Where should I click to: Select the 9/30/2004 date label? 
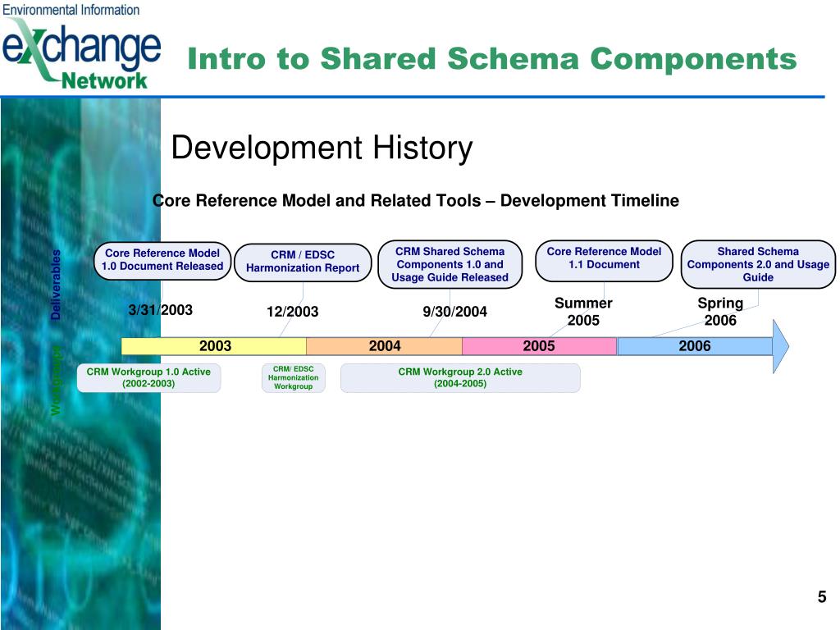[454, 312]
